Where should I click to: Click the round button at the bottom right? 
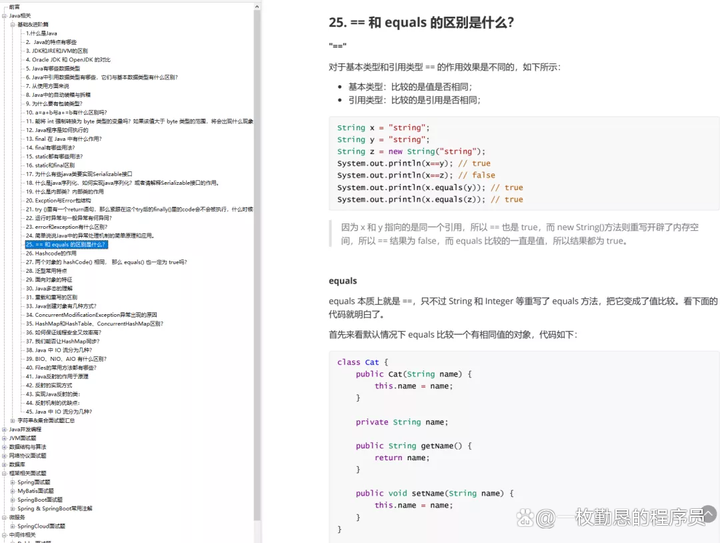click(x=709, y=514)
